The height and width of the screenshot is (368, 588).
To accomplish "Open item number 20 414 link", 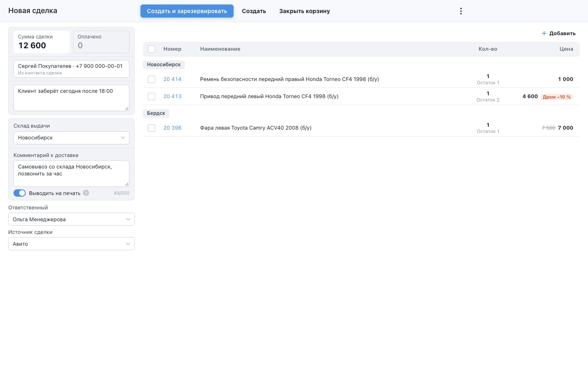I will pyautogui.click(x=172, y=79).
